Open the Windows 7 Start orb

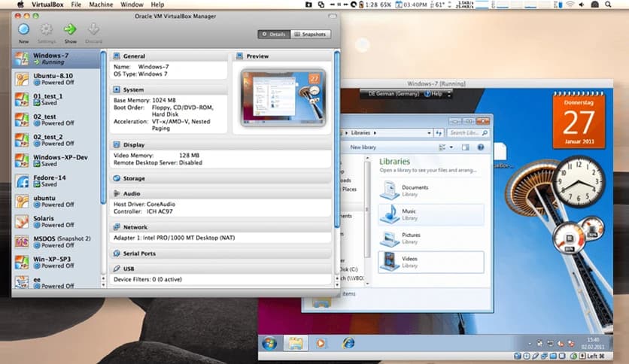click(x=269, y=343)
